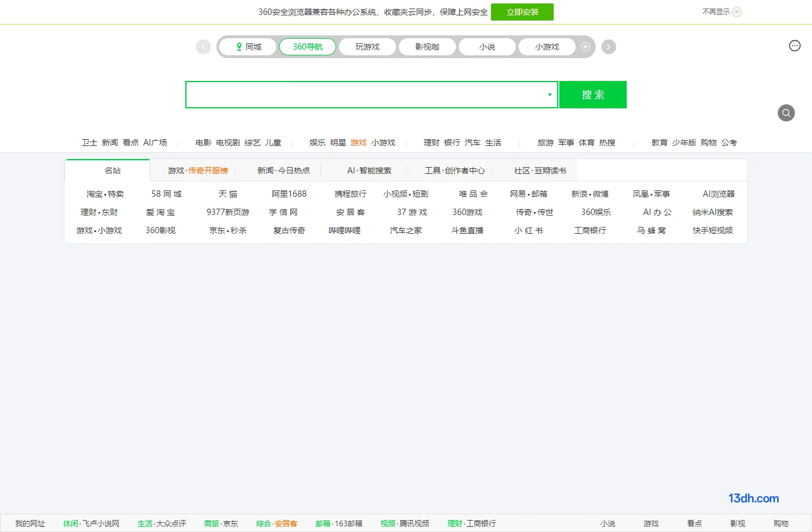Click the 立即安装 install button
Screen dimensions: 812x532
[x=522, y=12]
